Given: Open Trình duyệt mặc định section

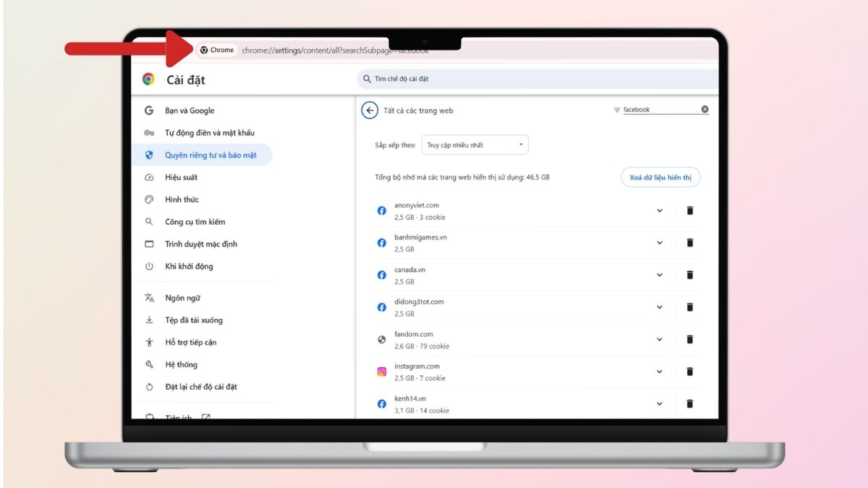Looking at the screenshot, I should 202,244.
